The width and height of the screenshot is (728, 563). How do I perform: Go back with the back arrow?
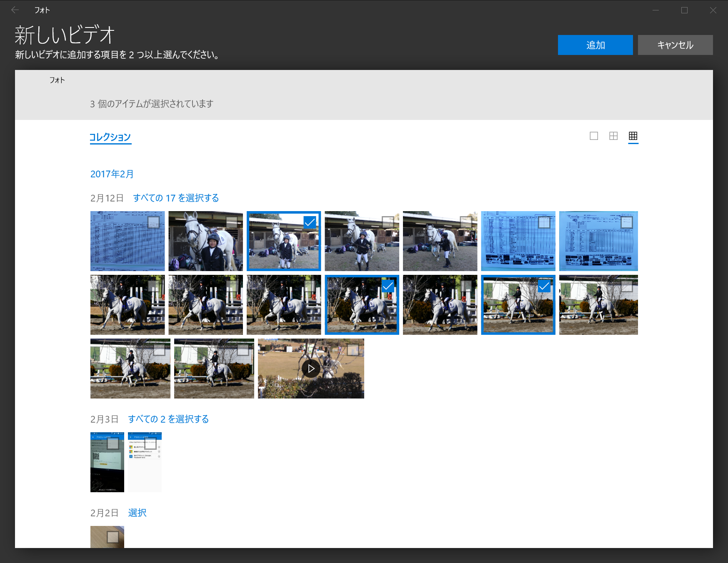point(15,10)
